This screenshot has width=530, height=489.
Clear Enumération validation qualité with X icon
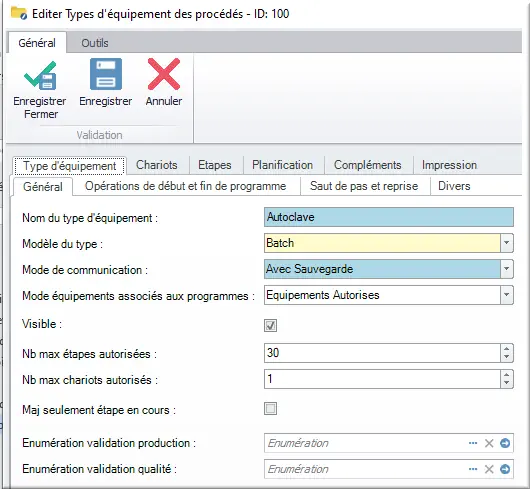tap(489, 469)
